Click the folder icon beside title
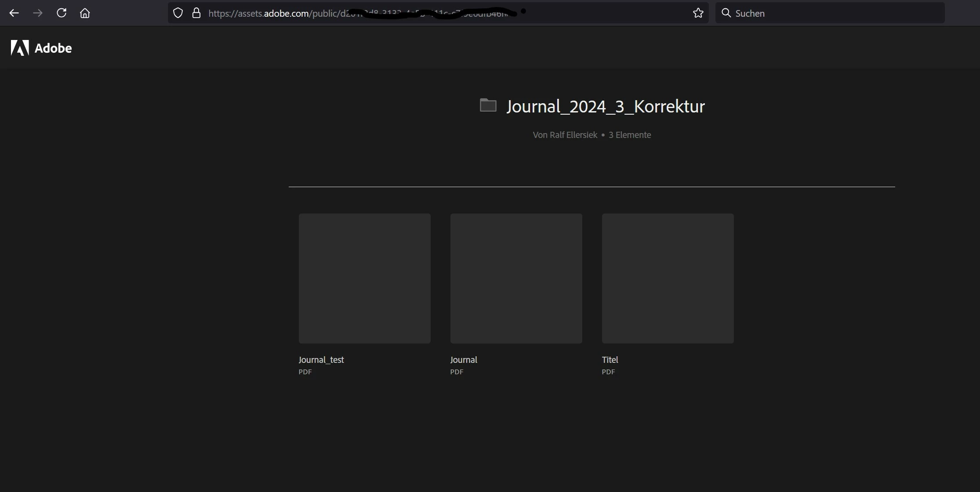 click(x=488, y=105)
